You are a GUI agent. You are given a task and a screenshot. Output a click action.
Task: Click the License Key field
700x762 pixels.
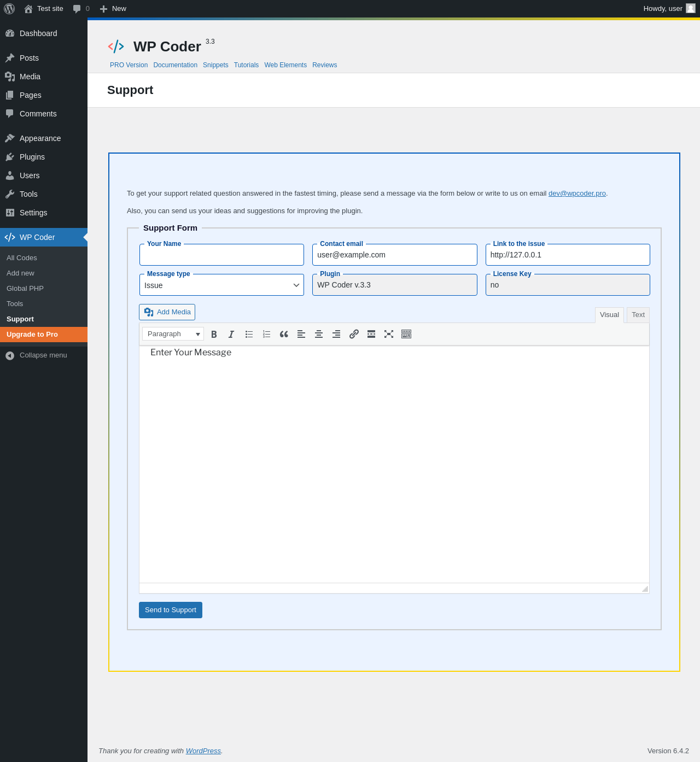tap(568, 285)
